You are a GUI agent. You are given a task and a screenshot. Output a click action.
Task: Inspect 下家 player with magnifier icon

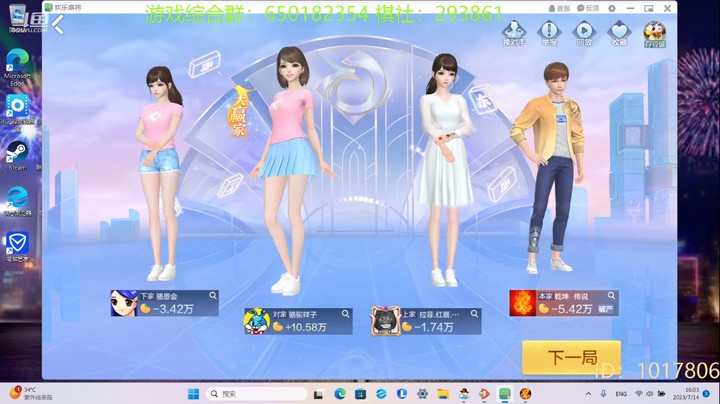click(213, 296)
